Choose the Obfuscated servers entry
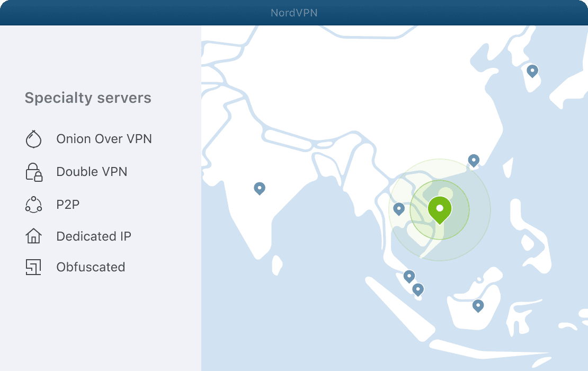The width and height of the screenshot is (588, 371). pyautogui.click(x=91, y=267)
